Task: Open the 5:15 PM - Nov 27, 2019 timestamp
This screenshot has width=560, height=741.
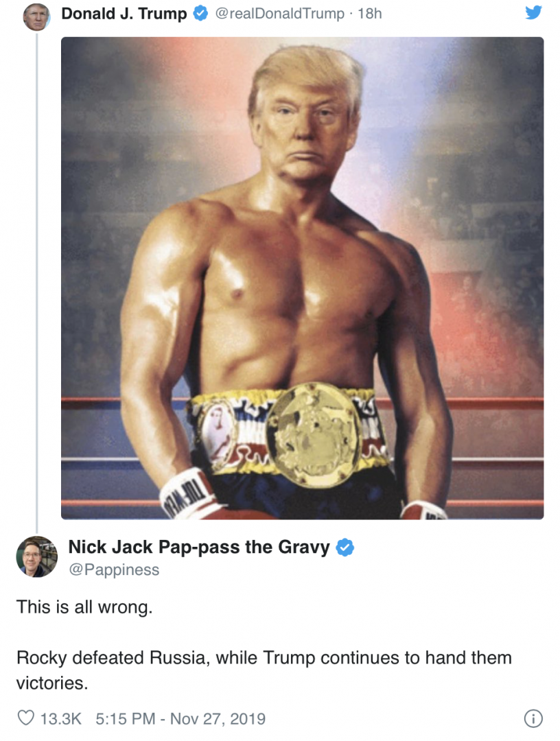Action: pos(180,719)
